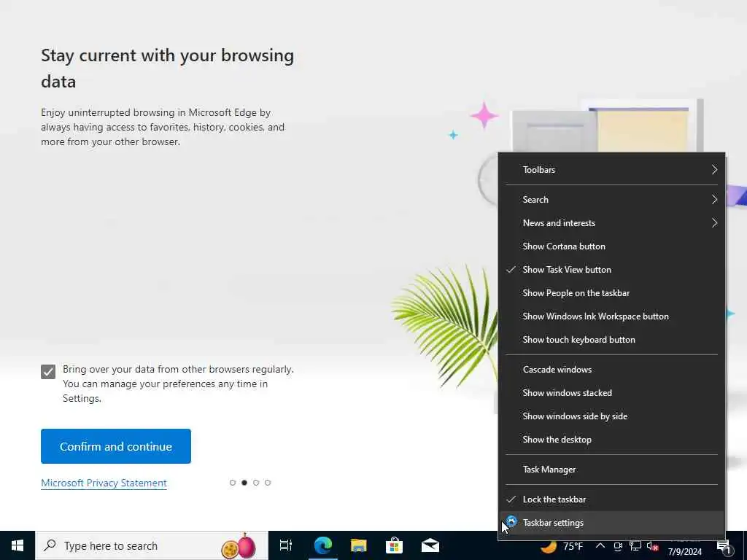747x560 pixels.
Task: Open Search menu entry
Action: (x=612, y=200)
